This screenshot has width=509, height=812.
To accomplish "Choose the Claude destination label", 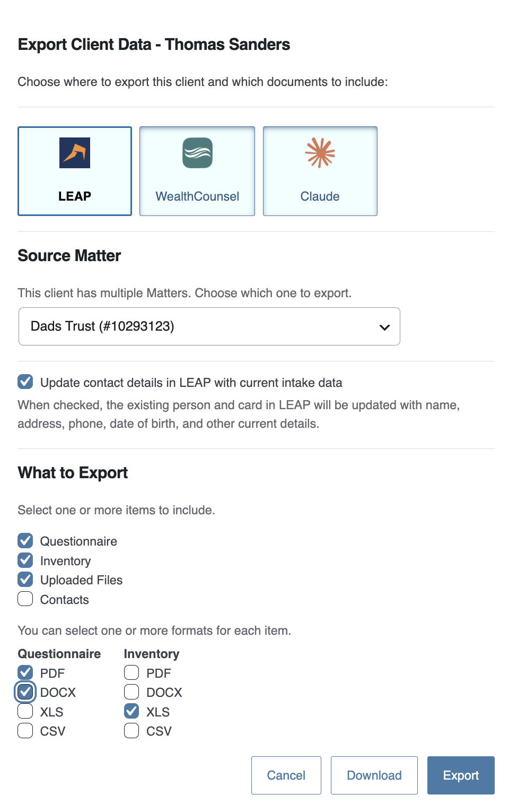I will [x=320, y=196].
